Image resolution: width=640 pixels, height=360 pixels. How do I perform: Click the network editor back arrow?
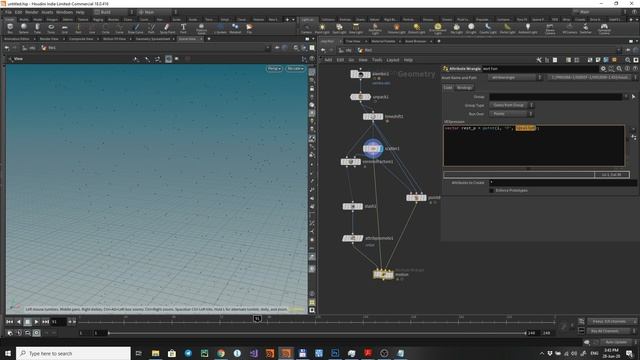323,50
